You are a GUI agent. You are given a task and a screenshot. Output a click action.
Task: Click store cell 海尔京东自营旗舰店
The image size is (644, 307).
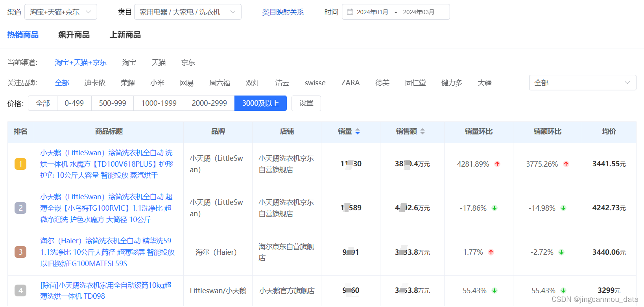click(x=286, y=252)
